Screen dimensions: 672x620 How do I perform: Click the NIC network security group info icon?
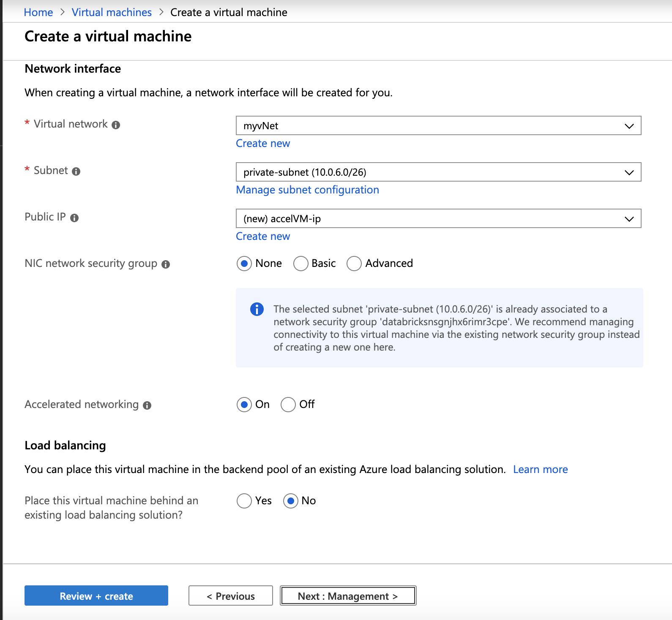coord(166,264)
